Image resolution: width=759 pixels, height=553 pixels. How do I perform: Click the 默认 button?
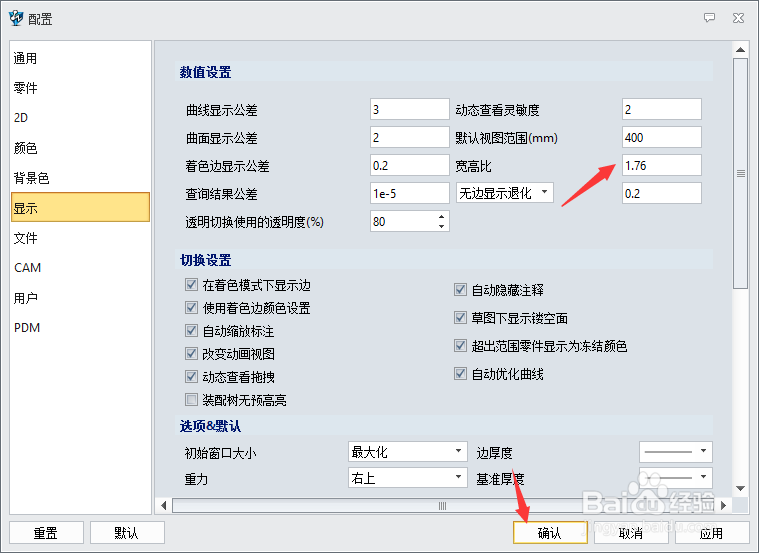click(x=127, y=533)
